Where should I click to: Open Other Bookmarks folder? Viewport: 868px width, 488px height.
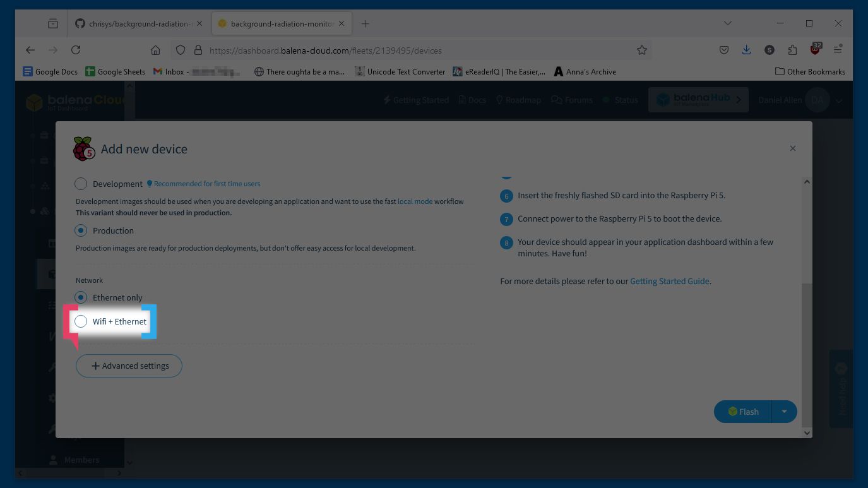(x=810, y=71)
